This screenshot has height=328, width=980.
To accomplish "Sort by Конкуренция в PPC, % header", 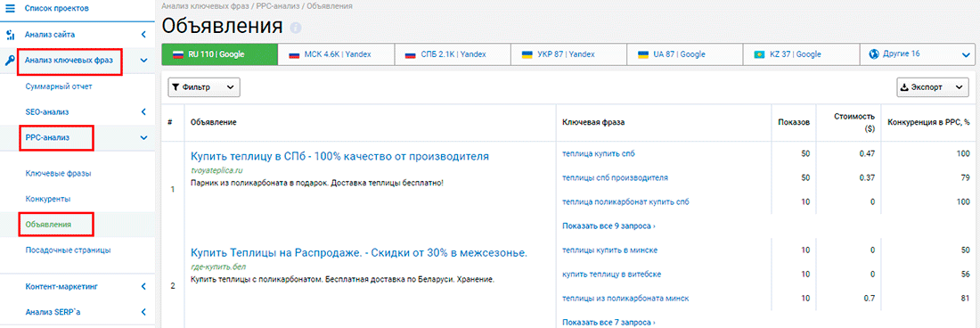I will pyautogui.click(x=928, y=122).
